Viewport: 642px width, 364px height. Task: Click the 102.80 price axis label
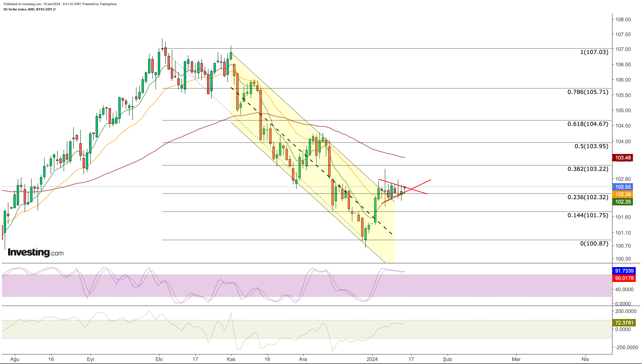(x=623, y=179)
